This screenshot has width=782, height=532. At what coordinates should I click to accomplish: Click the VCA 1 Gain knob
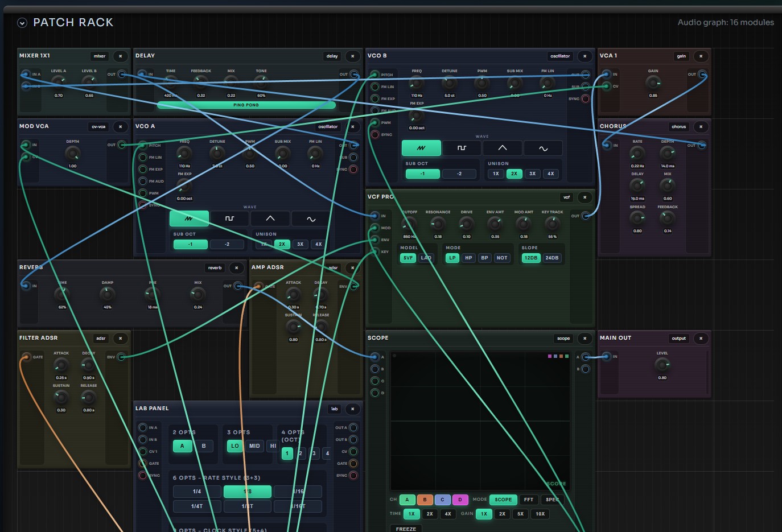[653, 83]
